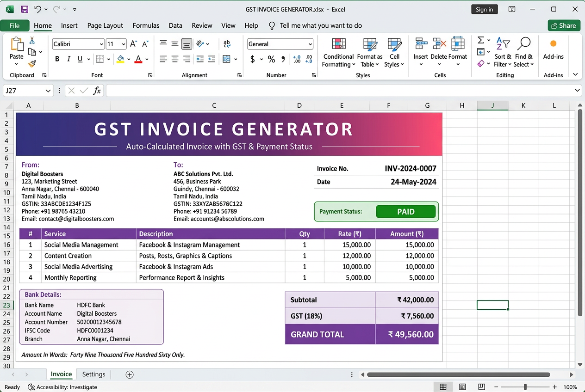
Task: Apply Accounting Number Format dollar icon
Action: pos(253,59)
